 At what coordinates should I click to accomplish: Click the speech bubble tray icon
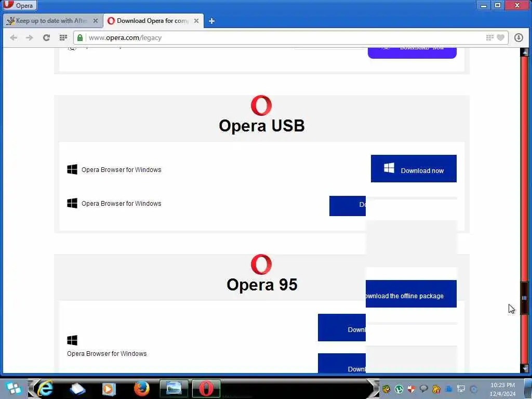424,389
